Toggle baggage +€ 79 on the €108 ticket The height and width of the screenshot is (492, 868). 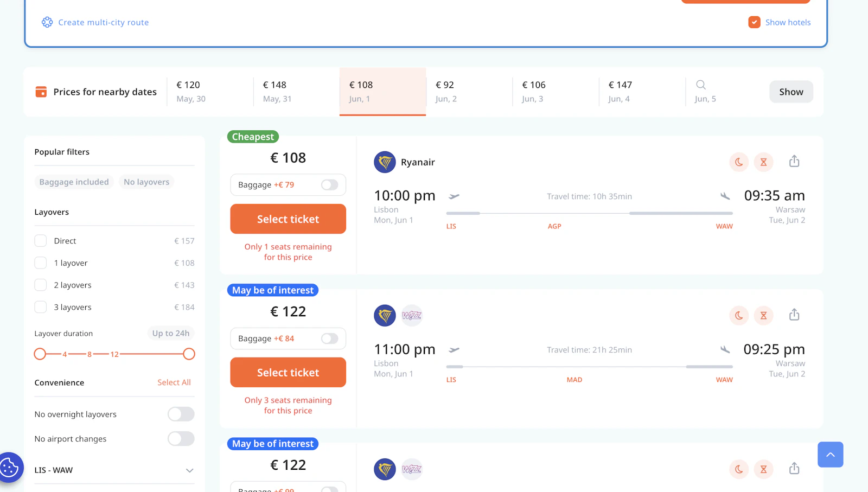(329, 185)
